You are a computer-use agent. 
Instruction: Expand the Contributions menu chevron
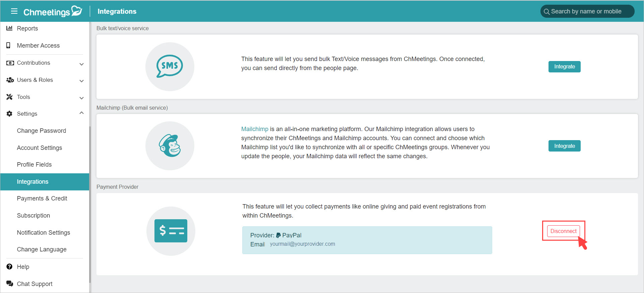tap(81, 64)
